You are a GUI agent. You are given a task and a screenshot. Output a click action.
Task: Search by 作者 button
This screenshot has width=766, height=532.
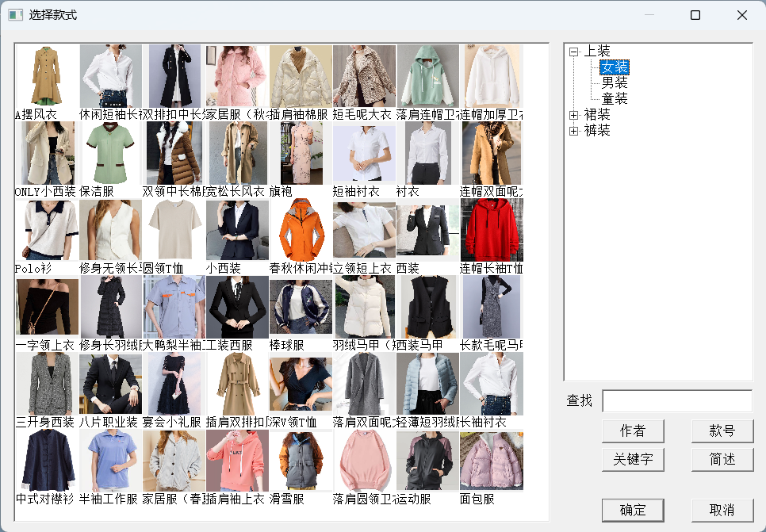632,431
